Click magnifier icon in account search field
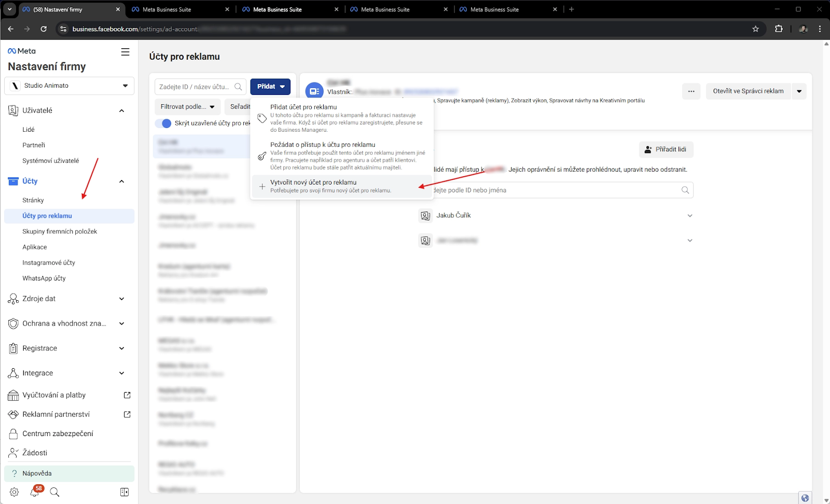 click(x=238, y=87)
